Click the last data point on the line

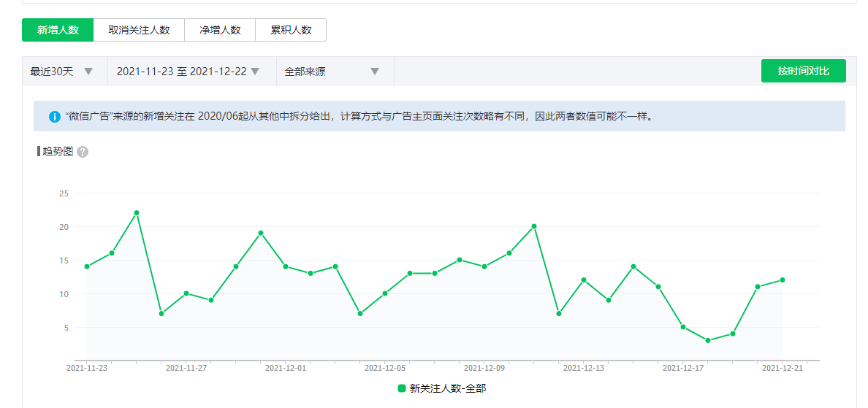coord(783,280)
